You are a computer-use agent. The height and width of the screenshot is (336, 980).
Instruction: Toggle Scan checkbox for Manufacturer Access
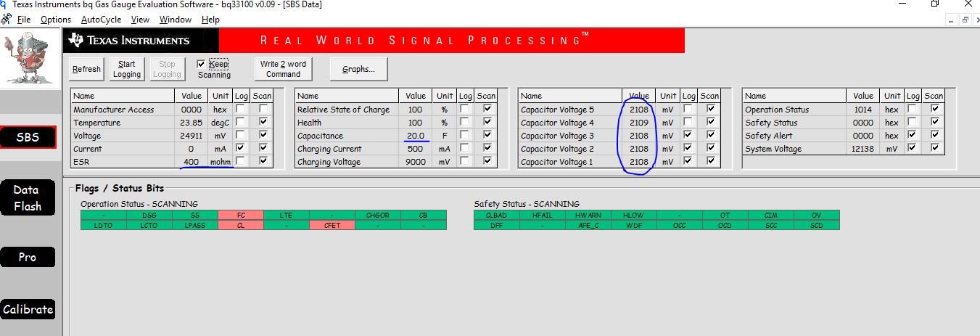point(263,110)
